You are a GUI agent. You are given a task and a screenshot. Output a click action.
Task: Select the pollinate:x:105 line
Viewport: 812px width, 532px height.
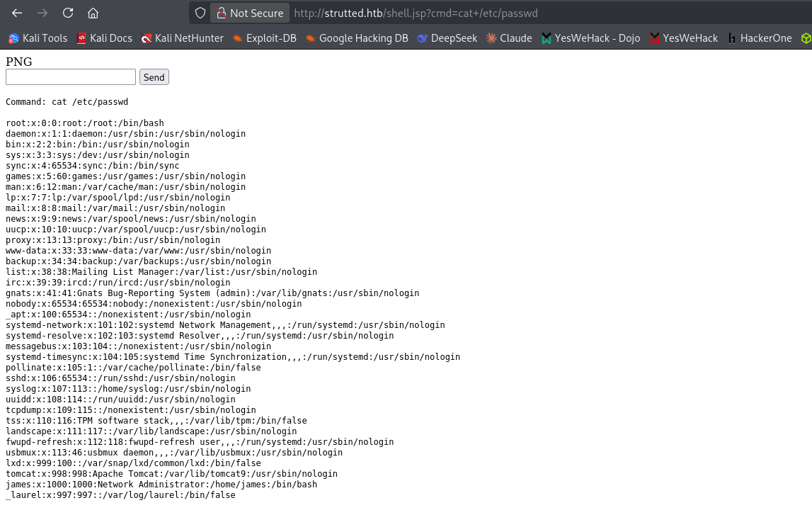click(x=134, y=367)
